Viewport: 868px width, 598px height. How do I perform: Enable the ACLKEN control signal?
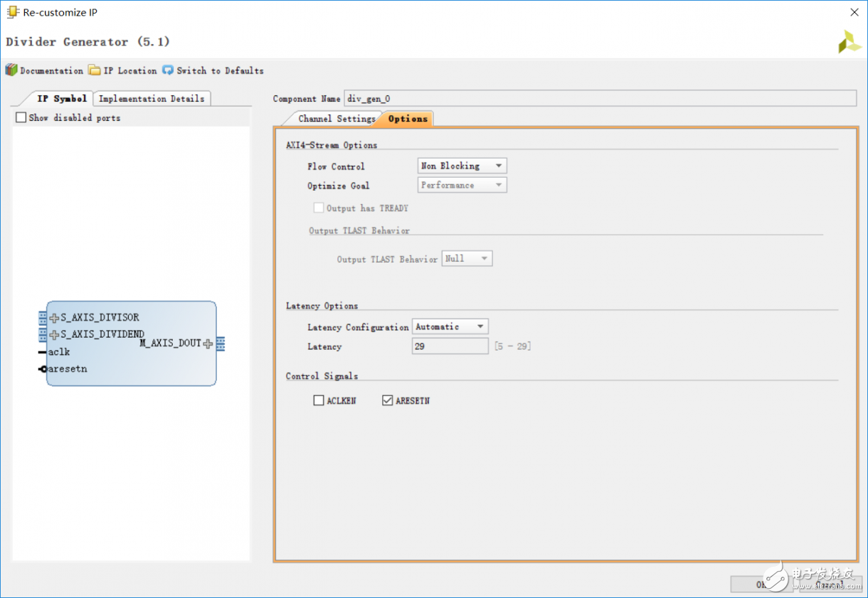(319, 400)
